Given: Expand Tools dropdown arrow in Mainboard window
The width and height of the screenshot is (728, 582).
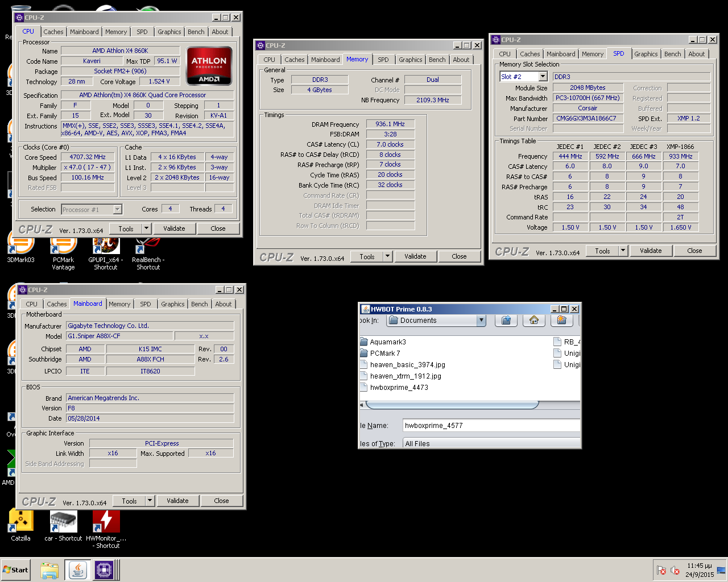Looking at the screenshot, I should click(x=150, y=501).
